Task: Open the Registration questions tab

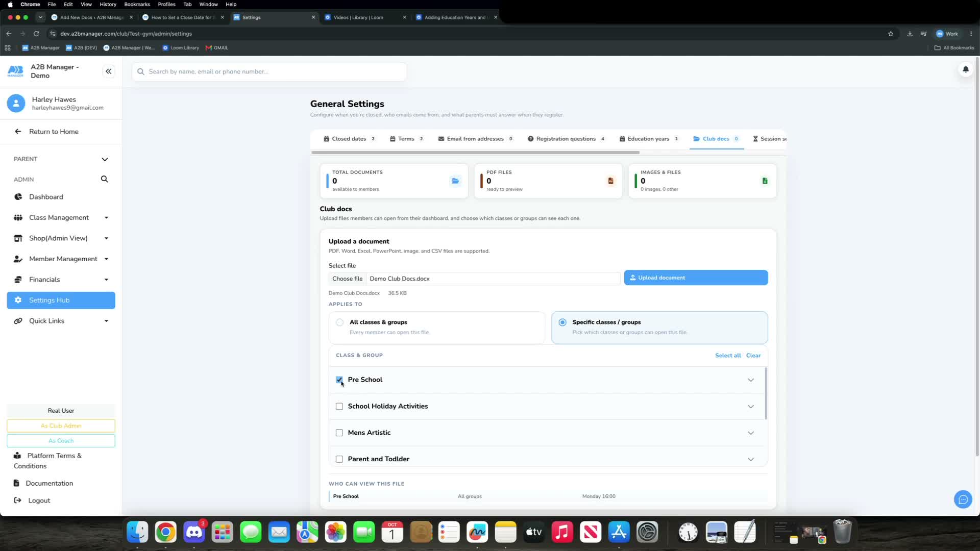Action: click(x=566, y=139)
